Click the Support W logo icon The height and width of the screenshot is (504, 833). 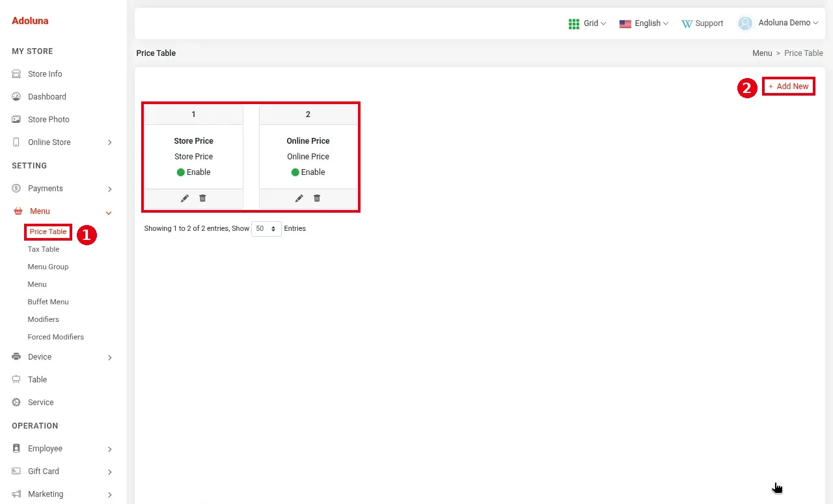pos(687,23)
